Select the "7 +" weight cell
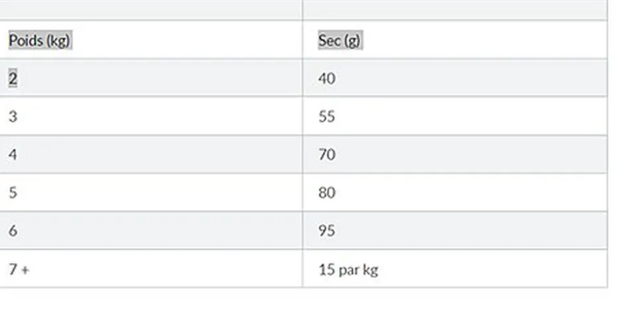Viewport: 644px width, 311px height. (19, 269)
